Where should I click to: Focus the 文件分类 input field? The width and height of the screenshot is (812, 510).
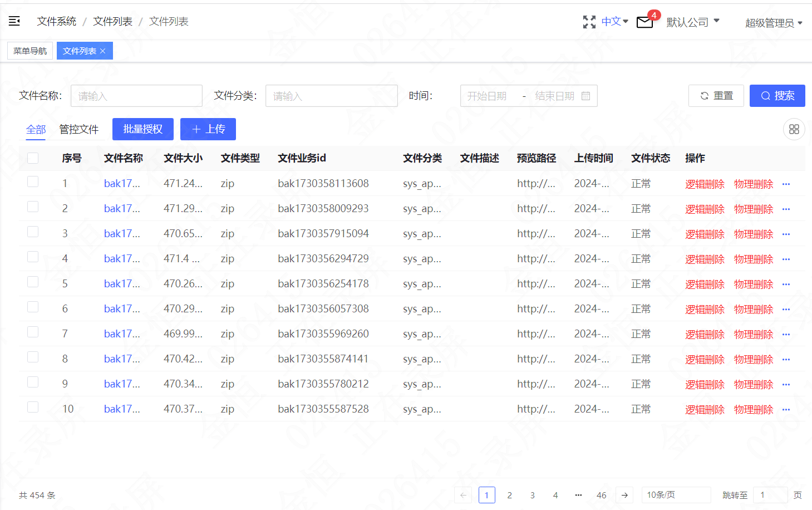332,96
